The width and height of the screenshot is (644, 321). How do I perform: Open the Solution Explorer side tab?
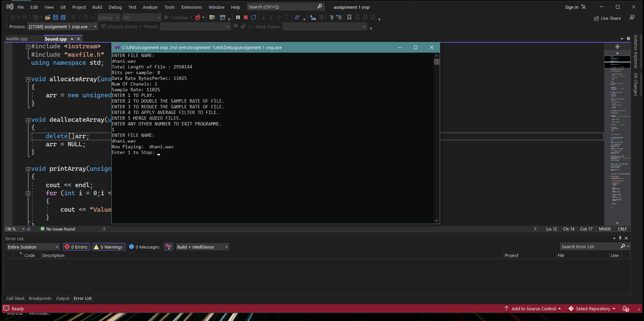[636, 52]
